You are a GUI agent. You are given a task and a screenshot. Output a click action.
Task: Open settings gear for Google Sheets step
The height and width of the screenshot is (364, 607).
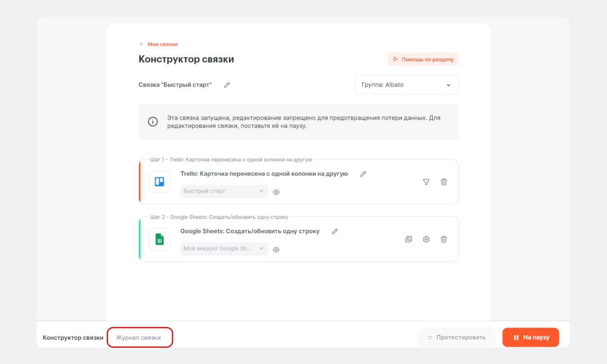pos(426,239)
